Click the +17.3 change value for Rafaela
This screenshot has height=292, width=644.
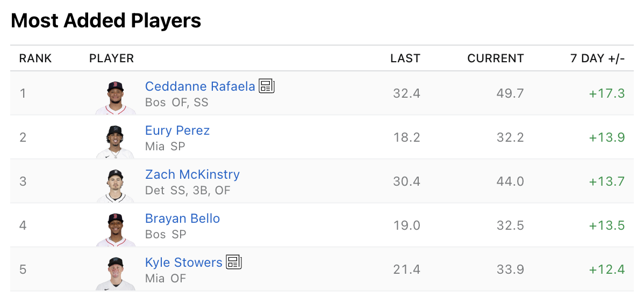click(x=606, y=93)
